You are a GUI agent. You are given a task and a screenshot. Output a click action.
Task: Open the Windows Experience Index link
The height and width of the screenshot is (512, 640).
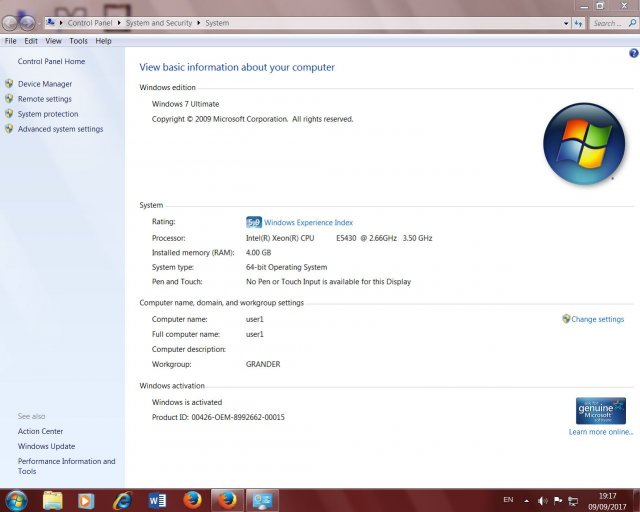(308, 222)
